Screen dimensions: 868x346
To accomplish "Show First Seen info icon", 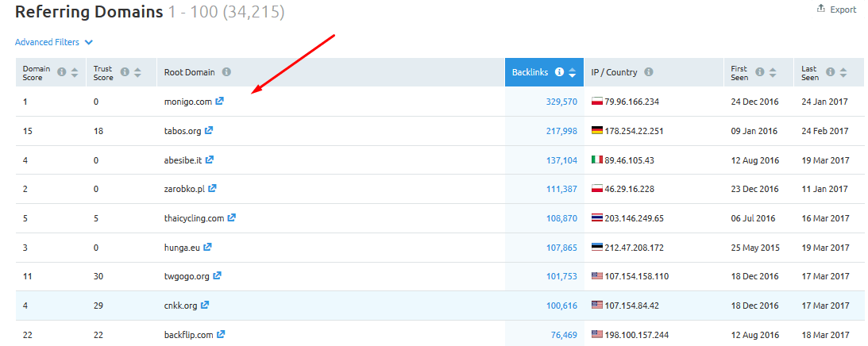I will point(759,72).
